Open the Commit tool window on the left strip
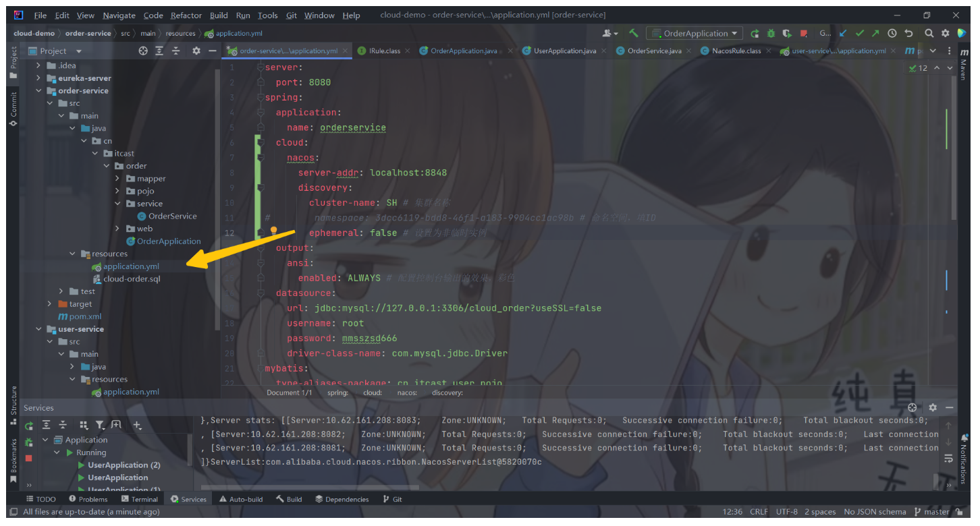Image resolution: width=980 pixels, height=526 pixels. [13, 109]
